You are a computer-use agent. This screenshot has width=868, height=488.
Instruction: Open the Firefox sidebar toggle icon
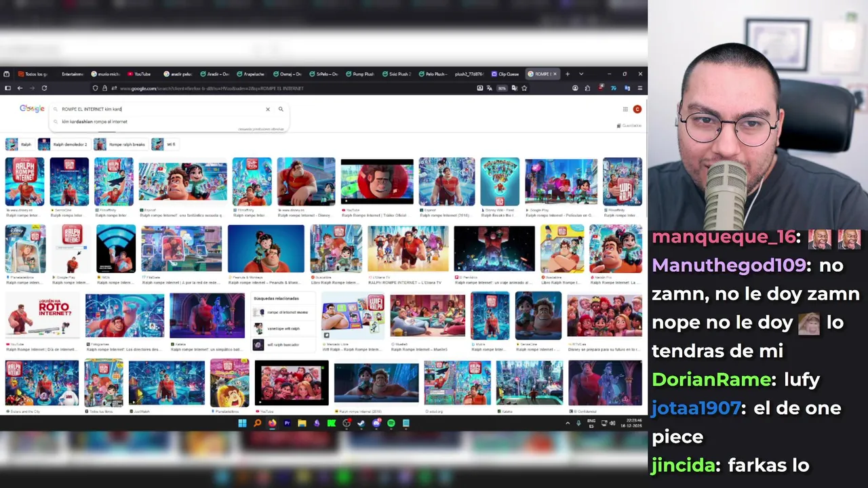point(7,88)
